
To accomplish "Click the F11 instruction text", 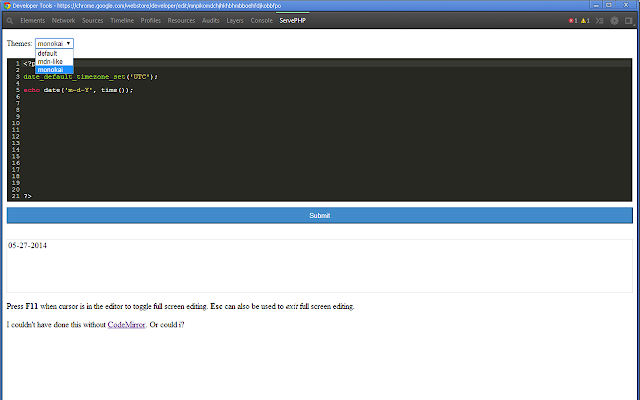I will [180, 307].
